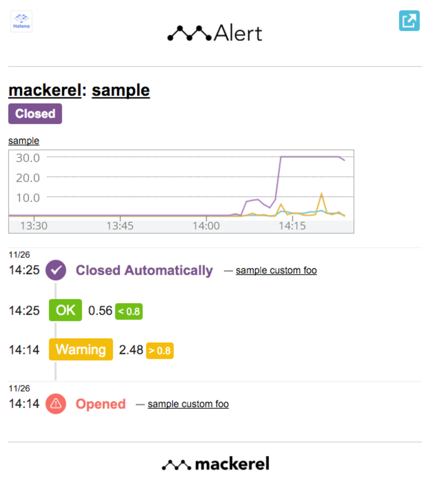Screen dimensions: 448x481
Task: Click the mackerel footer logo
Action: click(x=215, y=464)
